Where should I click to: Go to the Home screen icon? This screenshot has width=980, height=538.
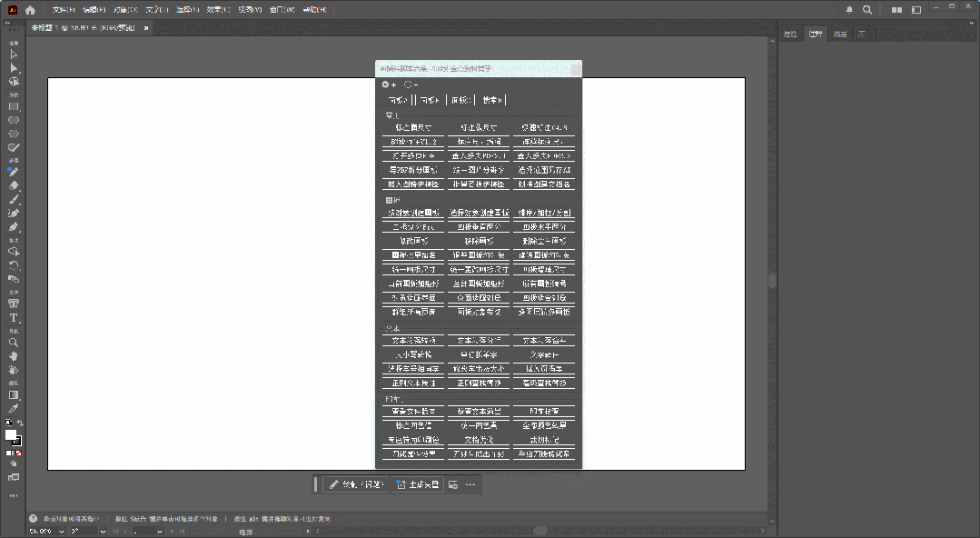[x=30, y=9]
